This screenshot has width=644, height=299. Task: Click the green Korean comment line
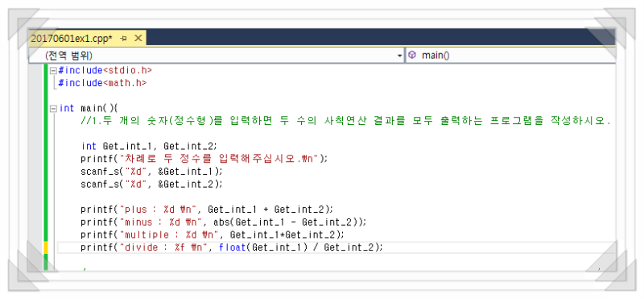[x=346, y=122]
